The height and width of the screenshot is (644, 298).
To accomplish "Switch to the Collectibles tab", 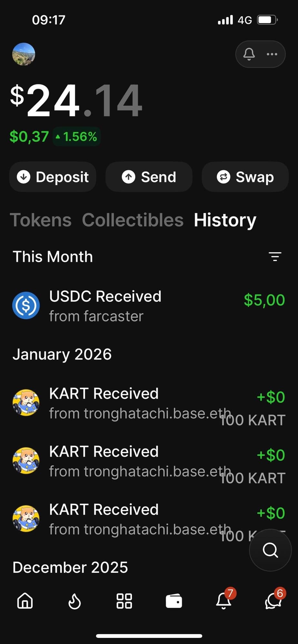I will 133,220.
